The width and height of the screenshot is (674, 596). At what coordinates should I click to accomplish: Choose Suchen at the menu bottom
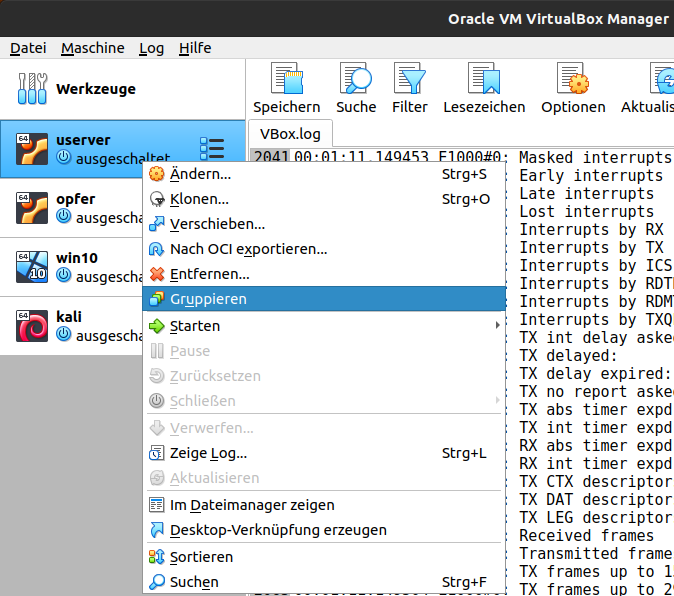[x=324, y=582]
